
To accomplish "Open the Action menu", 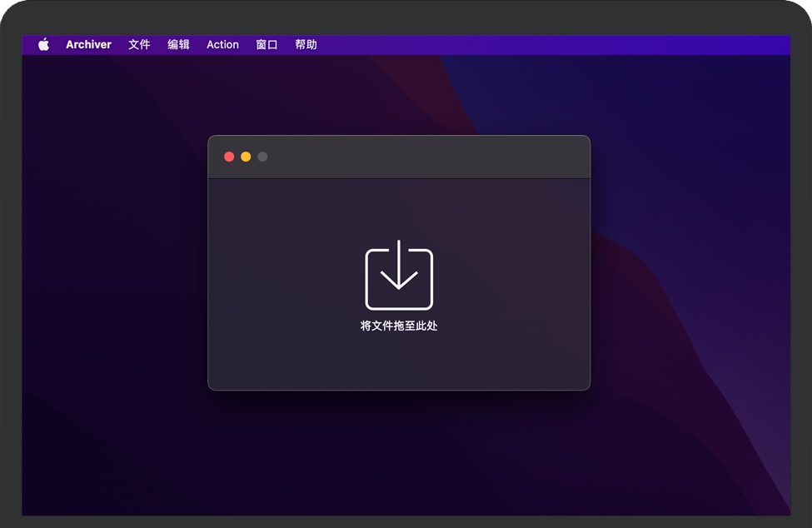I will tap(222, 44).
